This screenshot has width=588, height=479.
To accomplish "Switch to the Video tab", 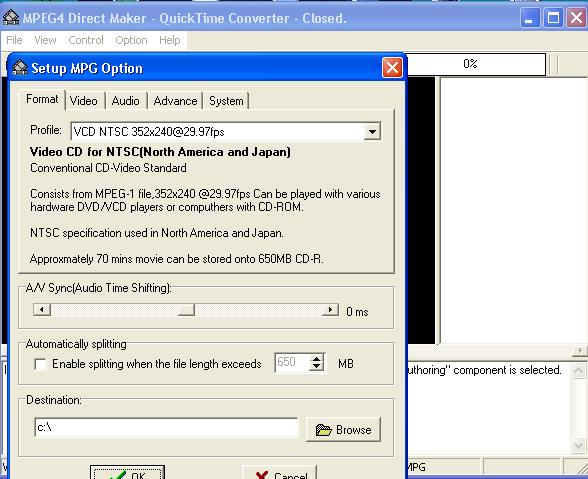I will [84, 101].
